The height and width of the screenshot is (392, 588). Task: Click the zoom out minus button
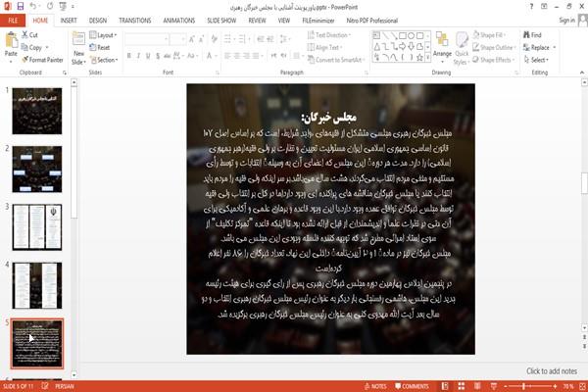505,386
